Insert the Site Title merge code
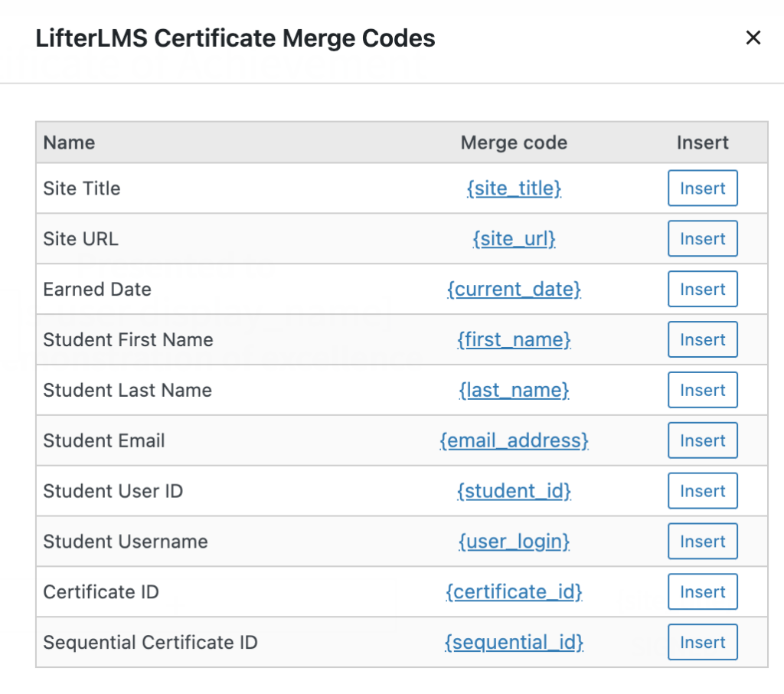Viewport: 784px width, 694px height. pyautogui.click(x=702, y=188)
